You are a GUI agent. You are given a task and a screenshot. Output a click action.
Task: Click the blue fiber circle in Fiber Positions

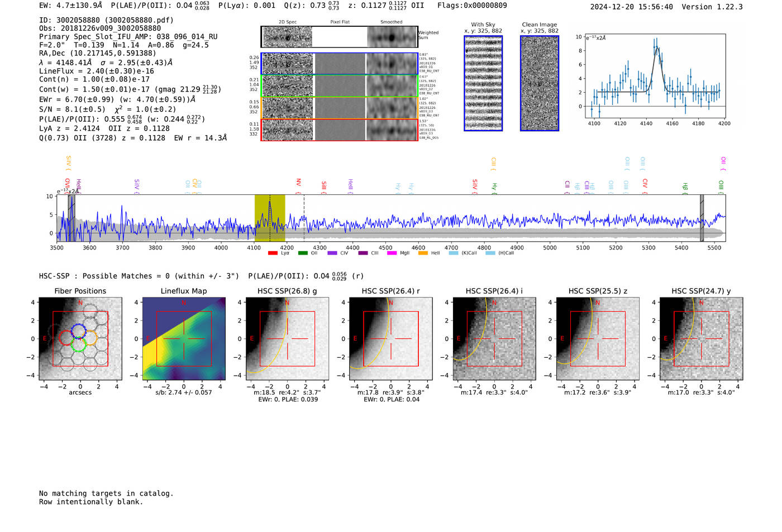(x=78, y=330)
